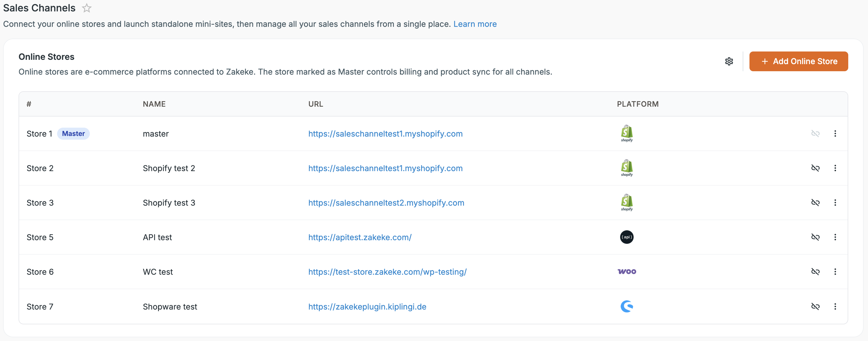Open https://apitest.zakeke.com/ link
The height and width of the screenshot is (341, 868).
click(360, 237)
